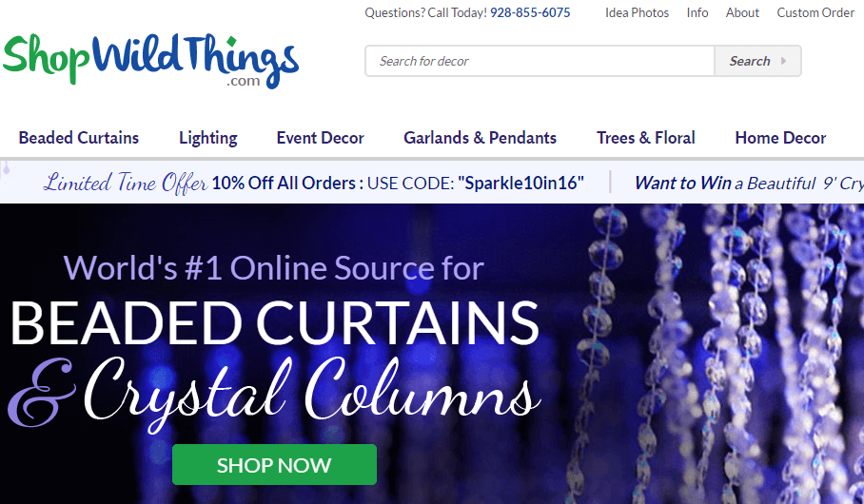Expand the Lighting category menu
This screenshot has height=504, width=864.
tap(208, 138)
